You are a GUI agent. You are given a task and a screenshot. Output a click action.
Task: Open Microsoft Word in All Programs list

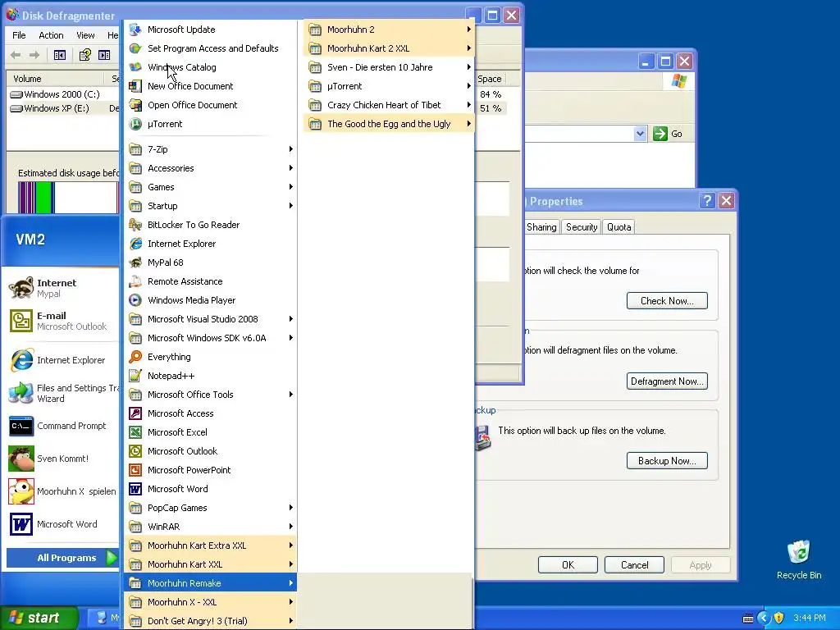(x=210, y=489)
